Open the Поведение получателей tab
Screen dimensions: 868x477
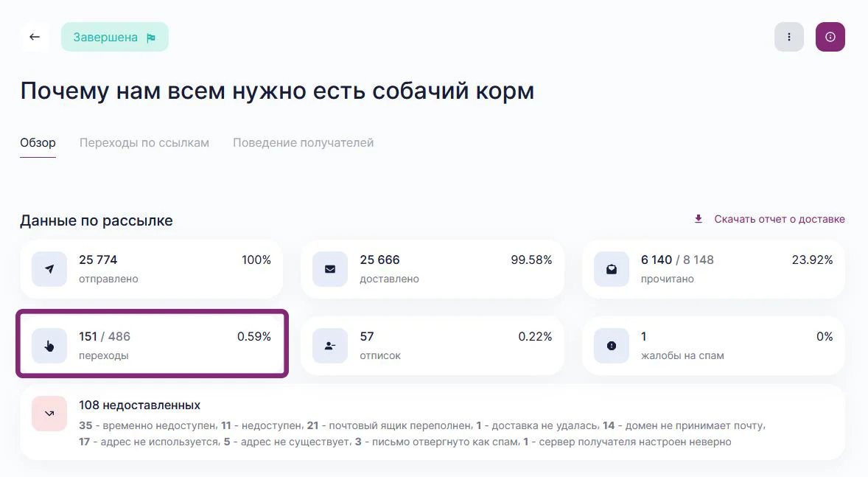coord(303,143)
